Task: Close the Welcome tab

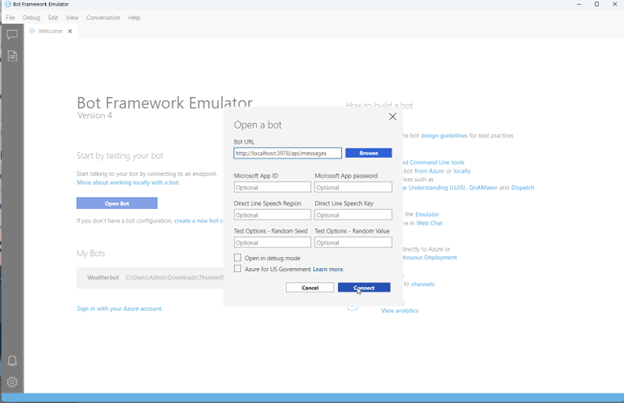Action: [x=70, y=31]
